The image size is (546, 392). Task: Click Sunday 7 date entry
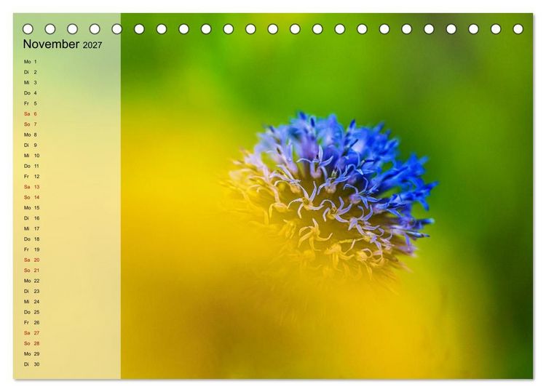tap(31, 124)
